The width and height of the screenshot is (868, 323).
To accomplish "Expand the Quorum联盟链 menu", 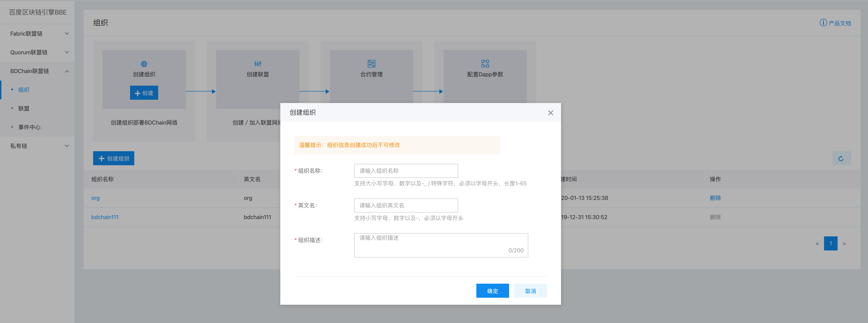I will point(37,52).
